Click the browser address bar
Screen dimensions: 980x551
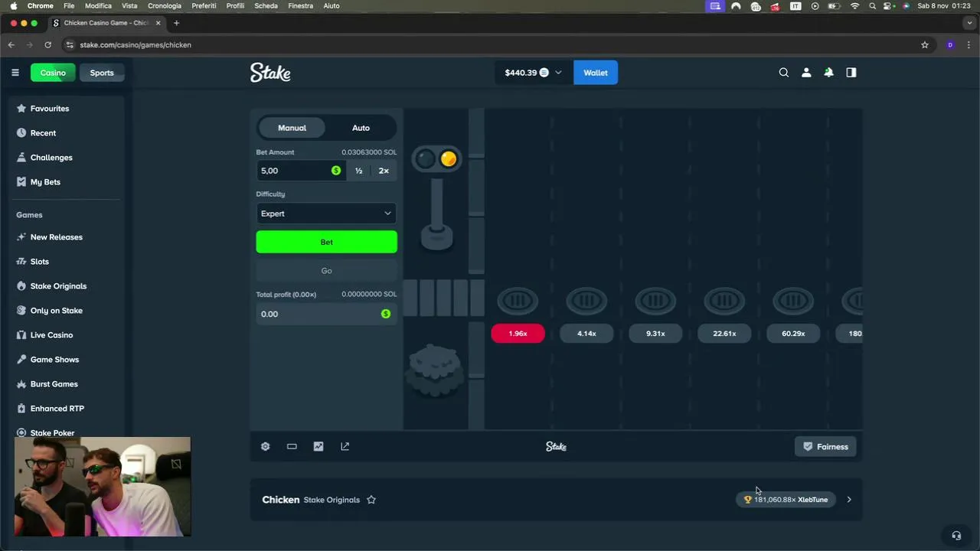click(x=488, y=45)
